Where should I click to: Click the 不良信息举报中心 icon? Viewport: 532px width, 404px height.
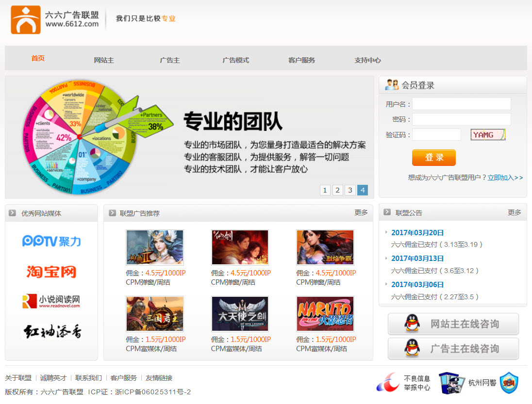404,383
